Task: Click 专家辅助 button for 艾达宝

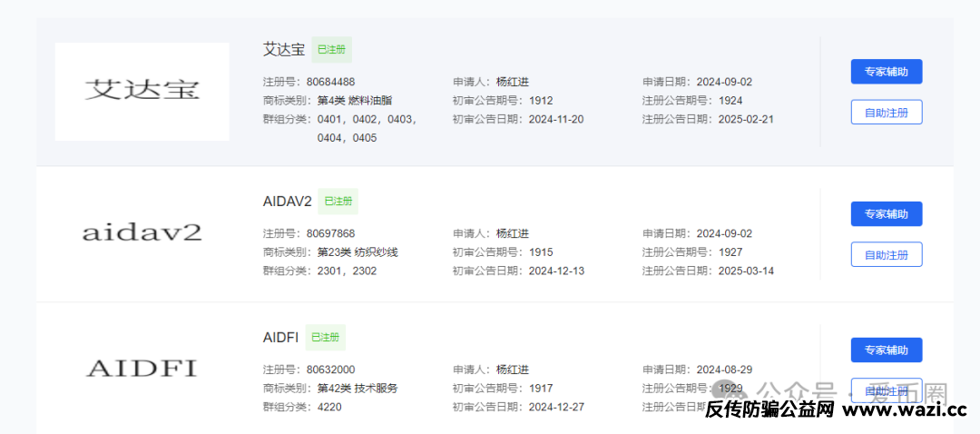Action: (887, 72)
